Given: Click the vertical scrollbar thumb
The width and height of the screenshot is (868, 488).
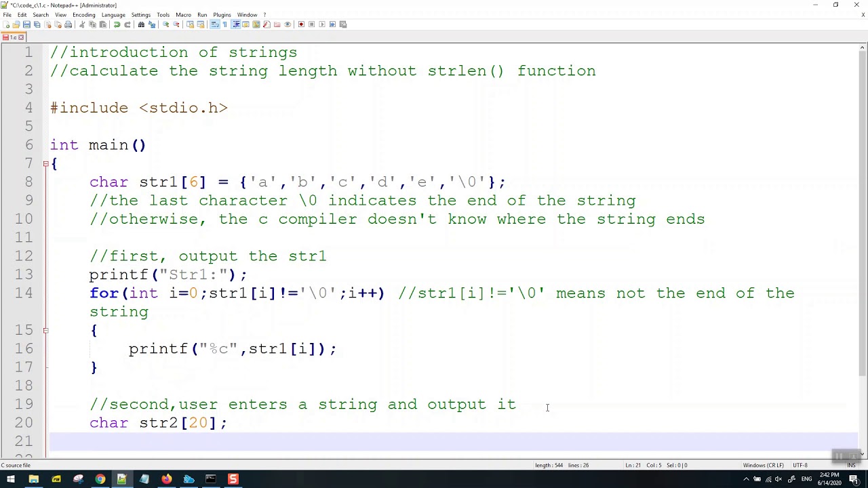Looking at the screenshot, I should point(863,214).
